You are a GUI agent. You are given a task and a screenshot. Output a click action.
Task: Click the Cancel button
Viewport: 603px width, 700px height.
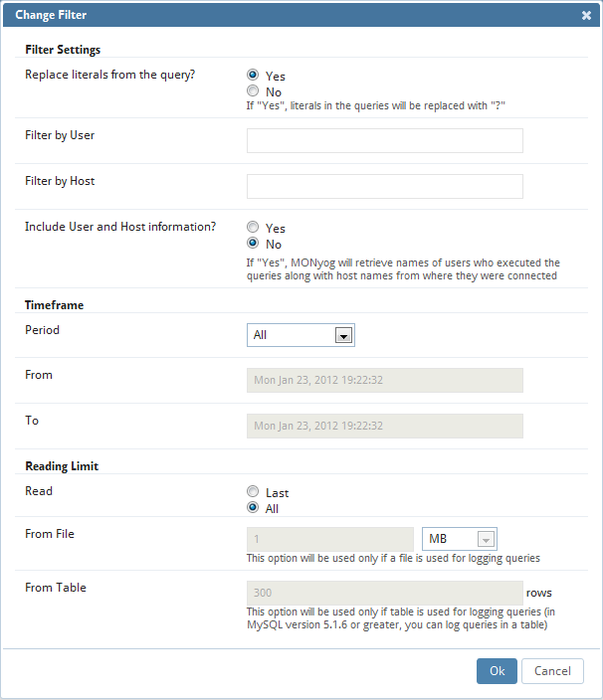coord(552,671)
